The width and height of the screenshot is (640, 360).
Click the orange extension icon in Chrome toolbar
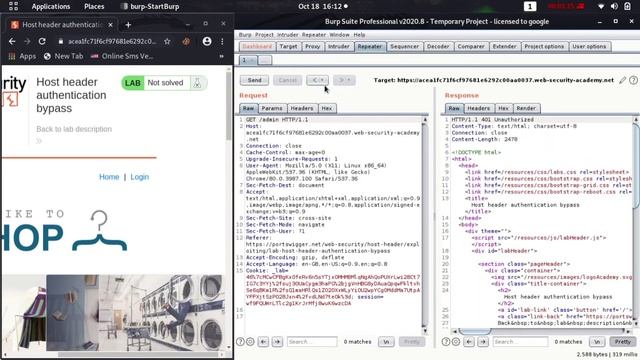click(x=187, y=41)
